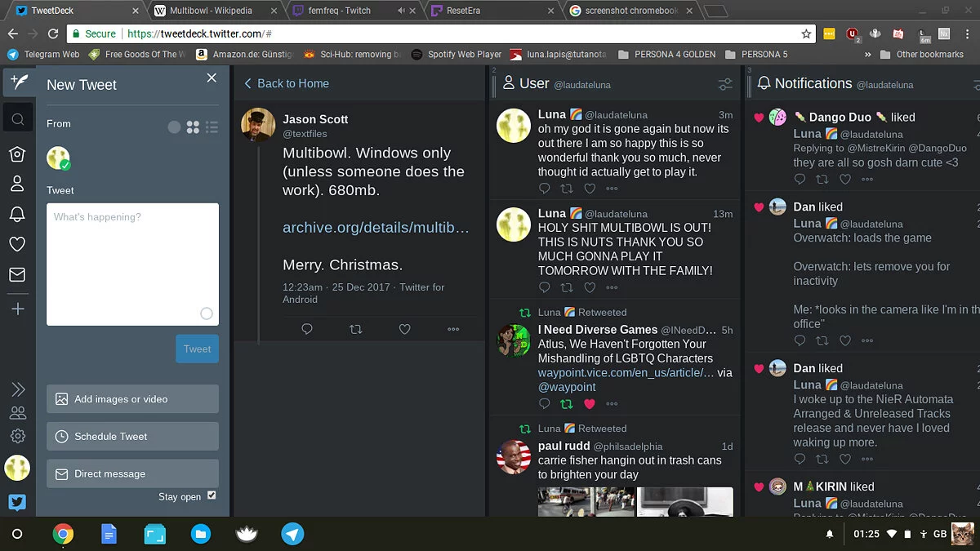Viewport: 980px width, 551px height.
Task: Open more menu on 13m Luna tweet
Action: pyautogui.click(x=612, y=287)
